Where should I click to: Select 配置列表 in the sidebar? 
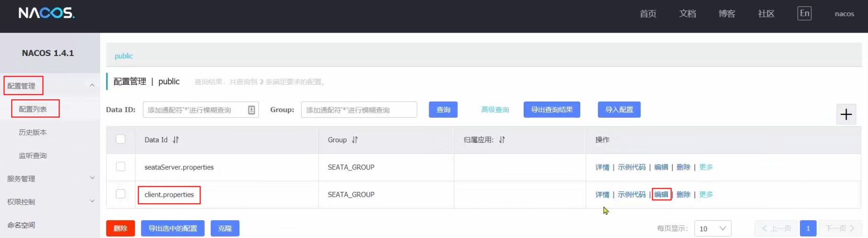coord(33,109)
